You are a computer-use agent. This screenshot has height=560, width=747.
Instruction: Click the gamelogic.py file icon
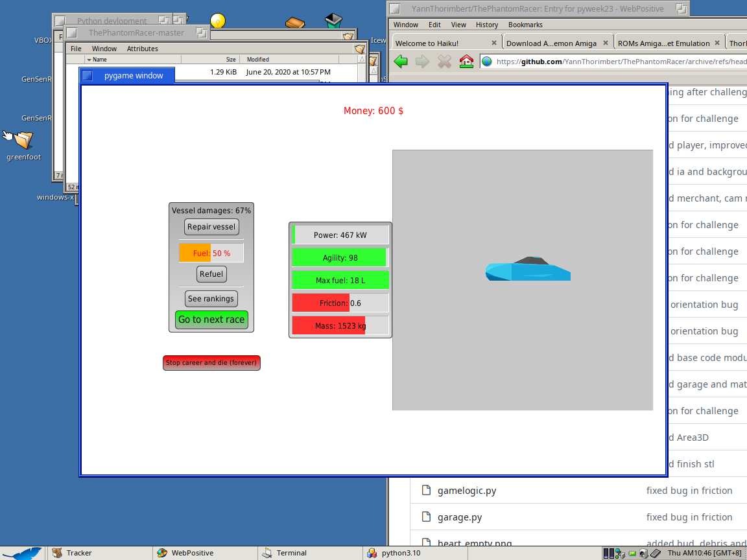[x=426, y=491]
